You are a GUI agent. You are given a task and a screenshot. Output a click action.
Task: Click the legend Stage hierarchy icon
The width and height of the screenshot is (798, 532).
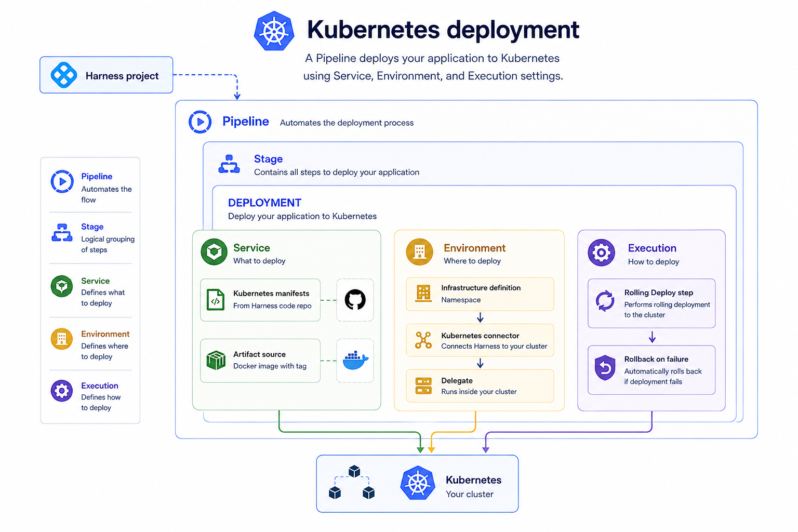click(62, 232)
